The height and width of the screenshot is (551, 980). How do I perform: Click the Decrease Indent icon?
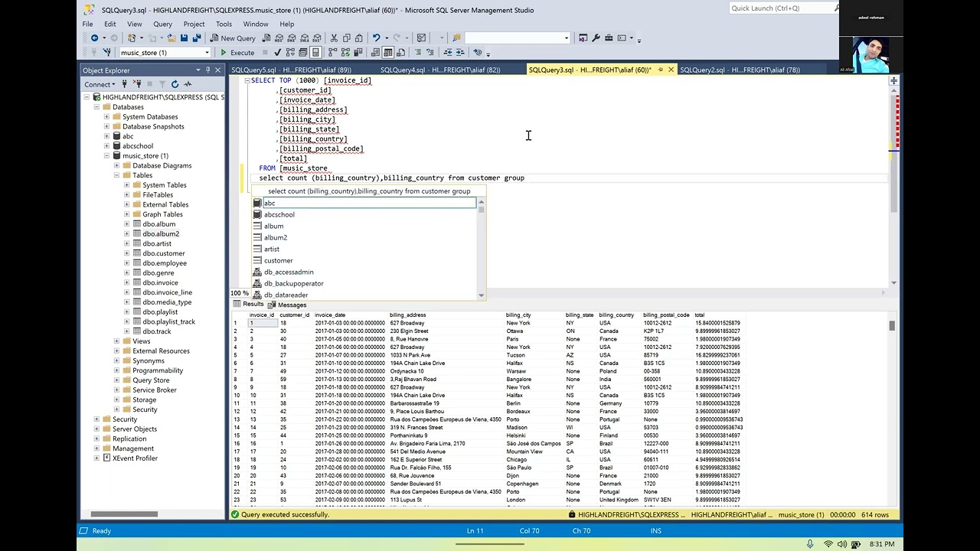click(447, 52)
